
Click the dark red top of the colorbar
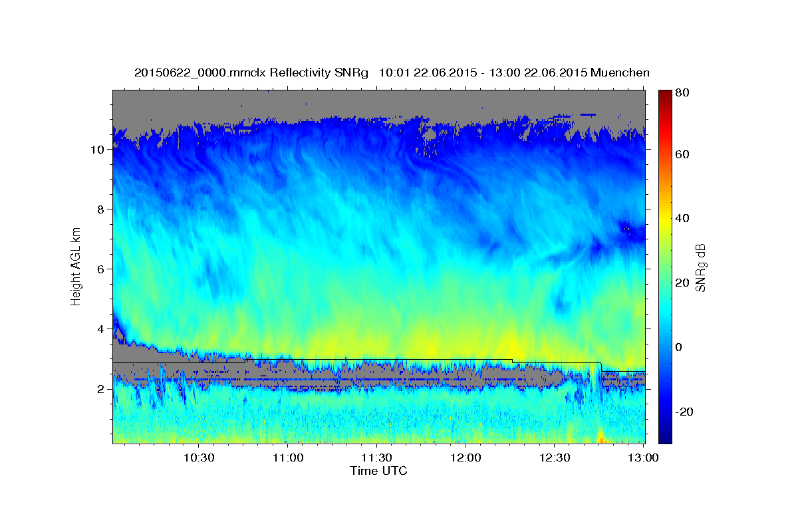664,94
